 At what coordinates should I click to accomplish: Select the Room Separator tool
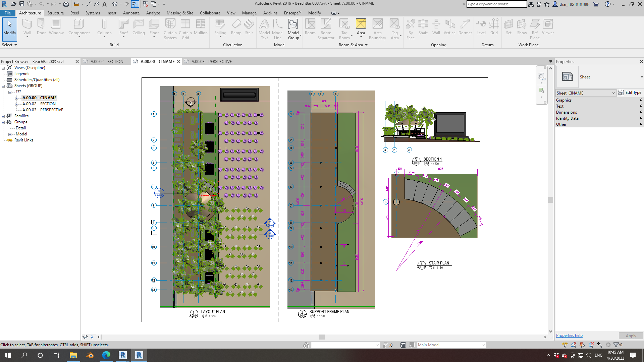point(326,29)
